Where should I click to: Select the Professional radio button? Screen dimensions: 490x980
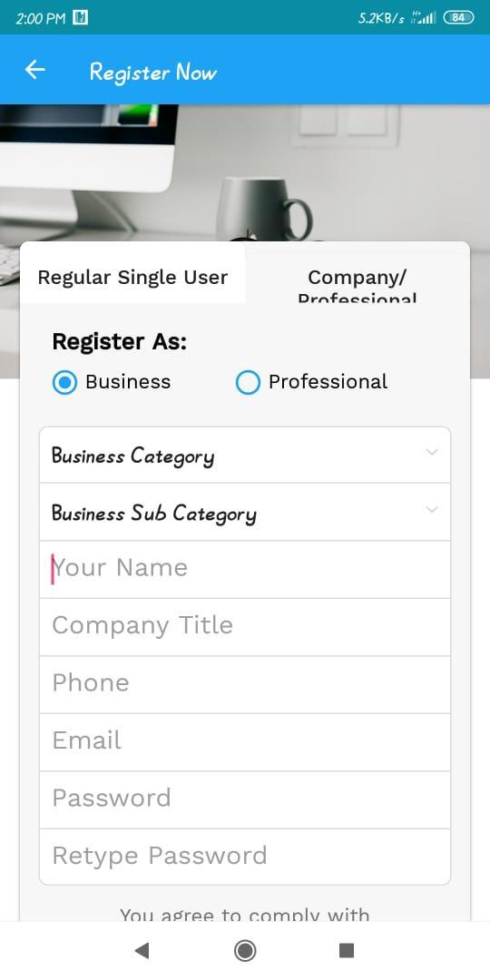248,383
